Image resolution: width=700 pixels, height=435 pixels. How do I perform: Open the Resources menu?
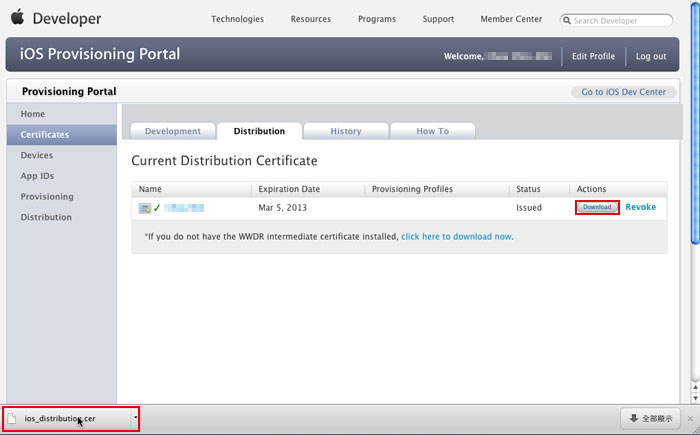[311, 19]
